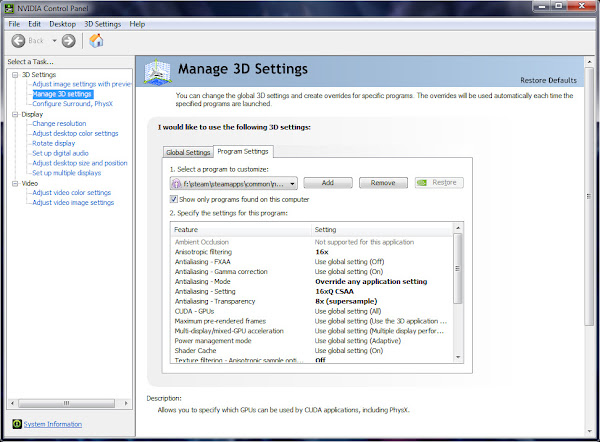The width and height of the screenshot is (600, 442).
Task: Select CUDA - GPUs row
Action: [312, 312]
